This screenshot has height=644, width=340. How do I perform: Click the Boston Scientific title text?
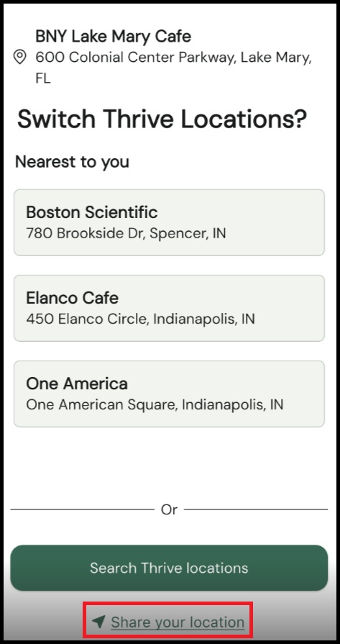92,212
